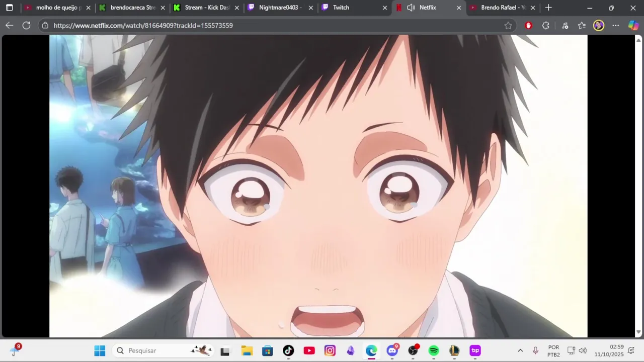
Task: Click the microphone tray icon
Action: click(x=535, y=351)
